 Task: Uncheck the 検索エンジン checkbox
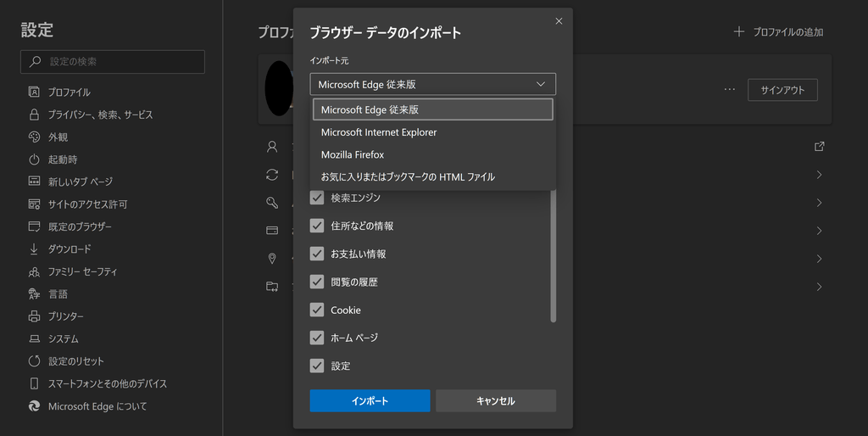[x=317, y=198]
